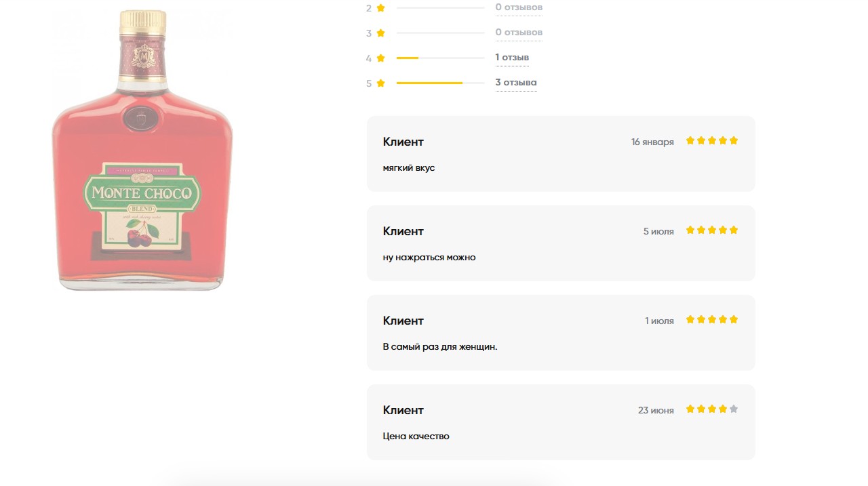The height and width of the screenshot is (486, 868).
Task: Click the 4-star rating progress bar
Action: coord(441,58)
